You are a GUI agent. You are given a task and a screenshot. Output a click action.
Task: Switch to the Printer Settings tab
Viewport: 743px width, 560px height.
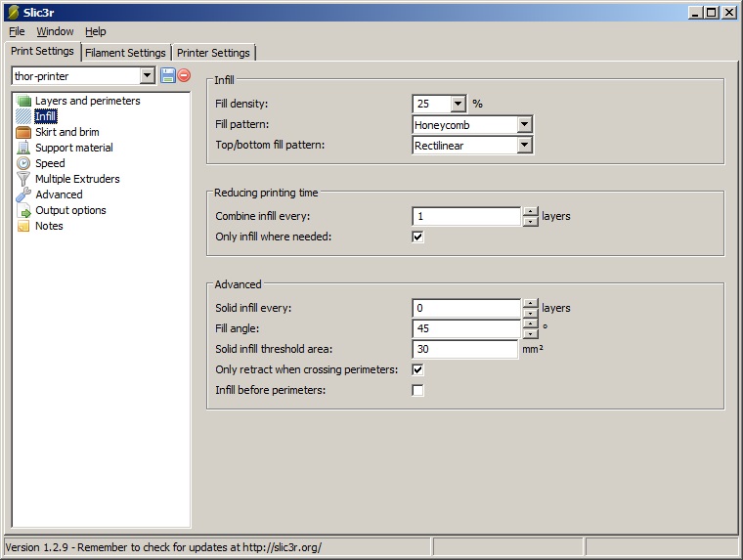point(213,53)
